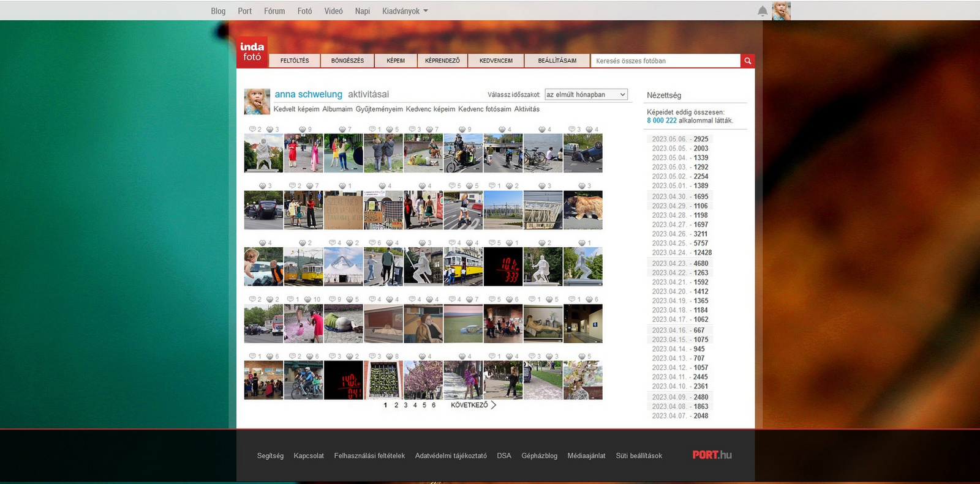
Task: Open the Albumaim link
Action: tap(337, 109)
